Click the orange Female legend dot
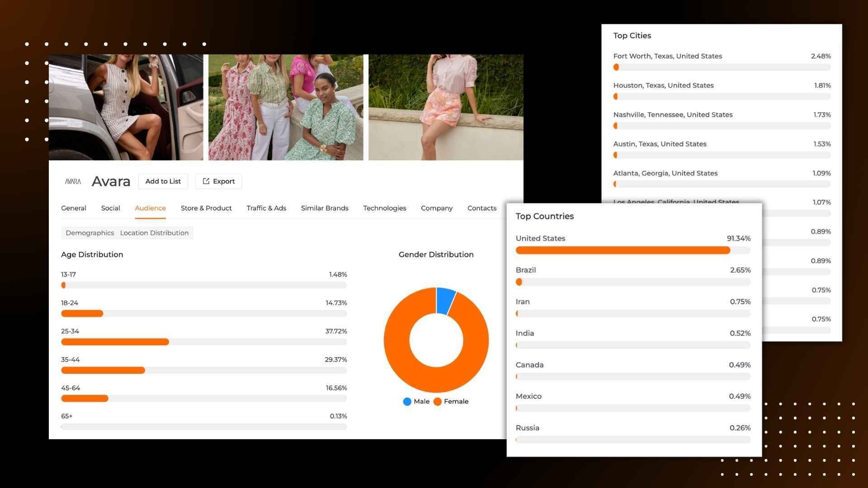Viewport: 868px width, 488px height. pos(437,402)
